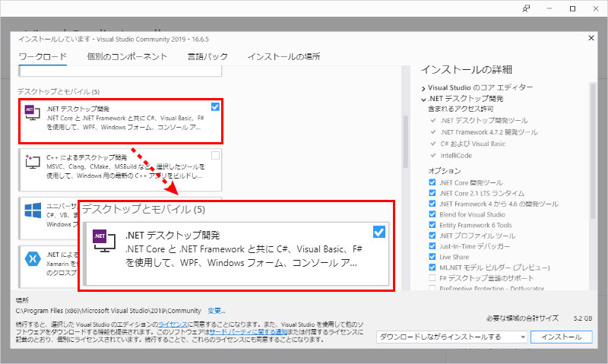Open the ライセンス link
Viewport: 608px width, 364px height.
pyautogui.click(x=173, y=324)
